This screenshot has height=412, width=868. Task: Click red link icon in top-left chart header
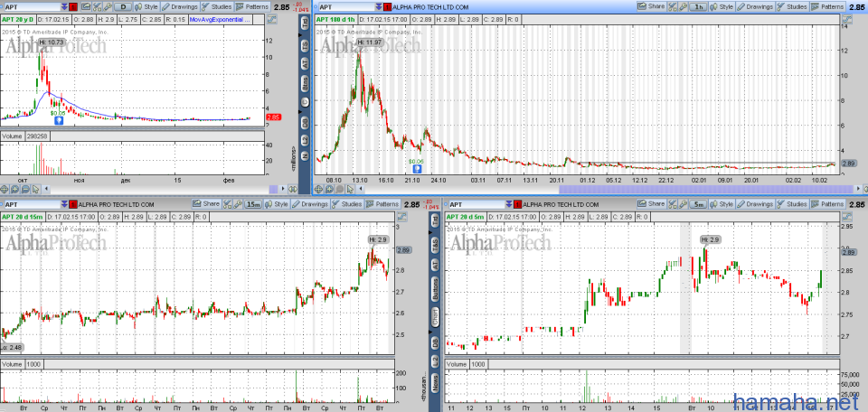[x=73, y=6]
